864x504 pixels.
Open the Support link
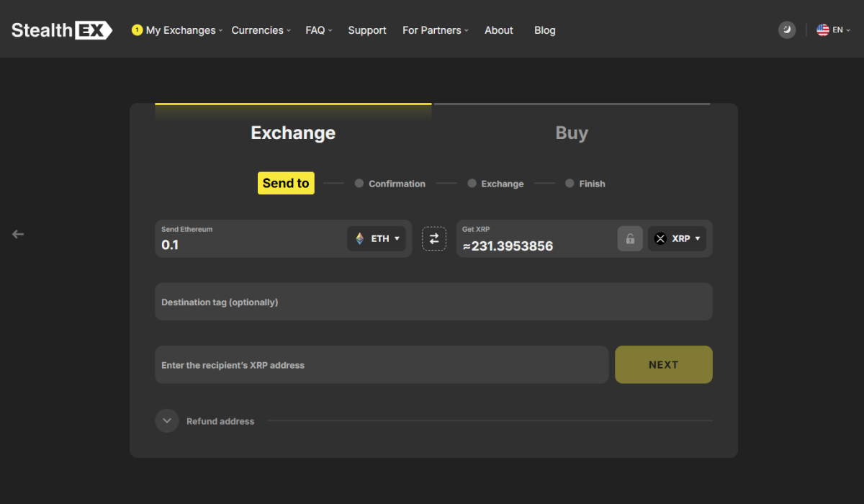coord(367,30)
